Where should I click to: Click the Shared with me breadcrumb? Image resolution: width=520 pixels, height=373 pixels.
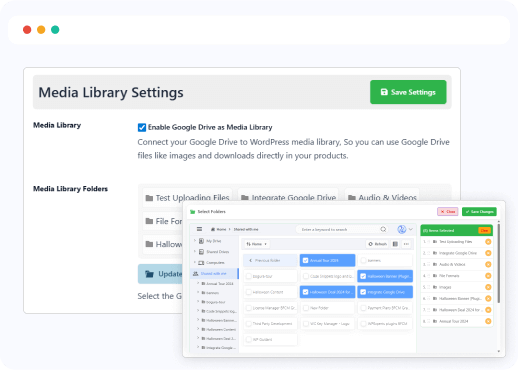[247, 230]
